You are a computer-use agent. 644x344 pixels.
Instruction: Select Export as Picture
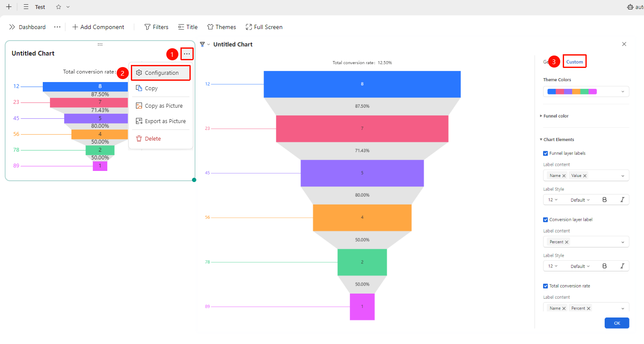coord(161,121)
